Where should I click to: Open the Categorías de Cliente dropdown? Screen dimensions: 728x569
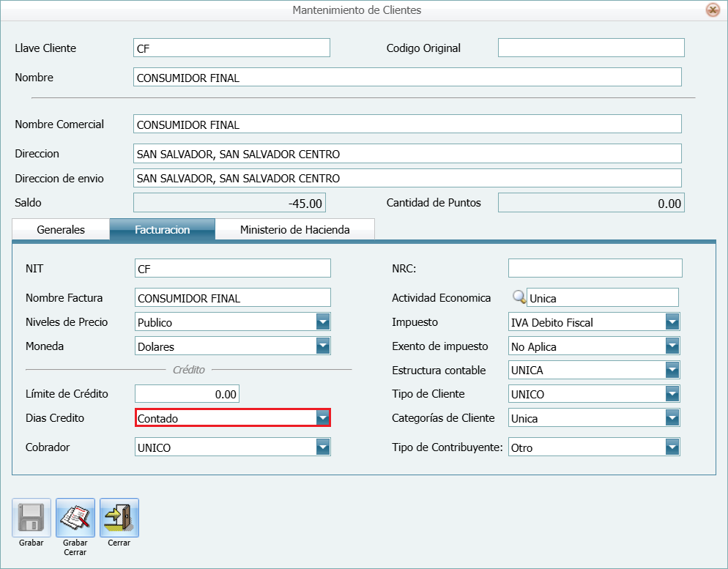pyautogui.click(x=672, y=417)
